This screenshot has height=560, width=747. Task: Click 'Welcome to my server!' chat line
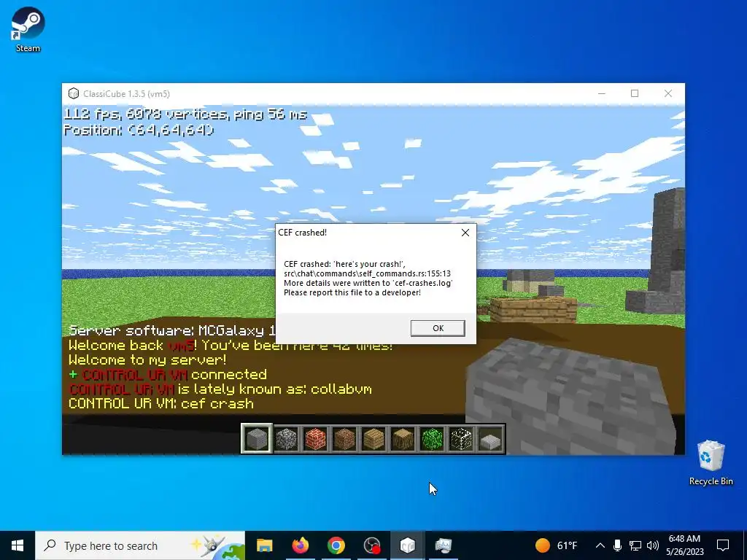coord(147,360)
